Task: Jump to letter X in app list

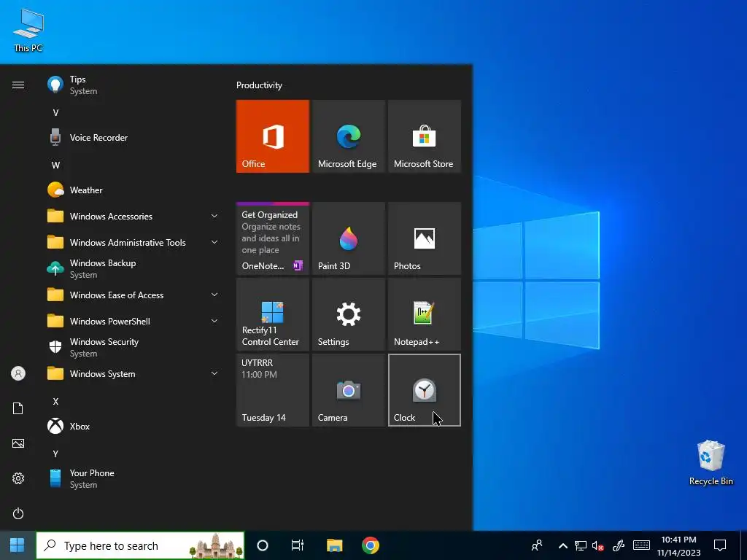Action: [55, 402]
